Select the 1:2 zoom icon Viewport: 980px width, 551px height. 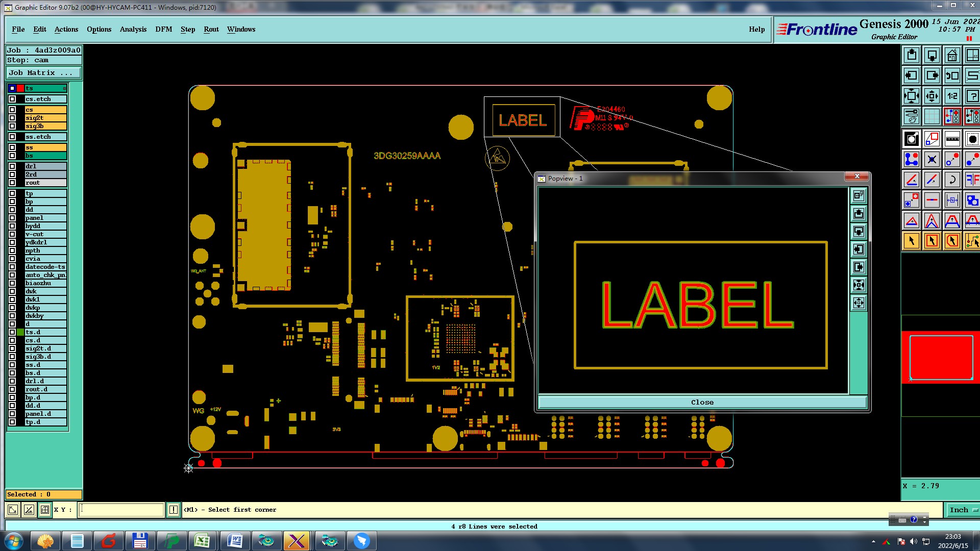tap(952, 96)
